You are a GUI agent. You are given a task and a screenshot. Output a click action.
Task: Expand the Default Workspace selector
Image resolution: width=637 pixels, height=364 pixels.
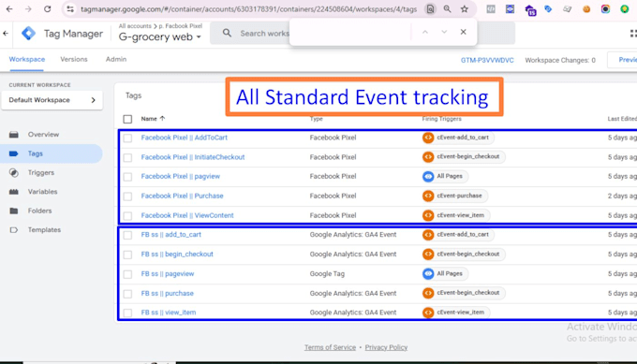(52, 100)
